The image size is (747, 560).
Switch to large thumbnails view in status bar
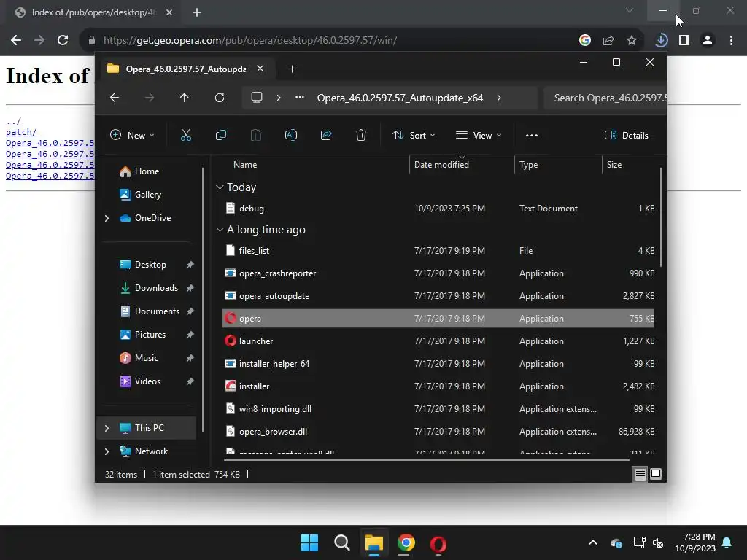(656, 474)
